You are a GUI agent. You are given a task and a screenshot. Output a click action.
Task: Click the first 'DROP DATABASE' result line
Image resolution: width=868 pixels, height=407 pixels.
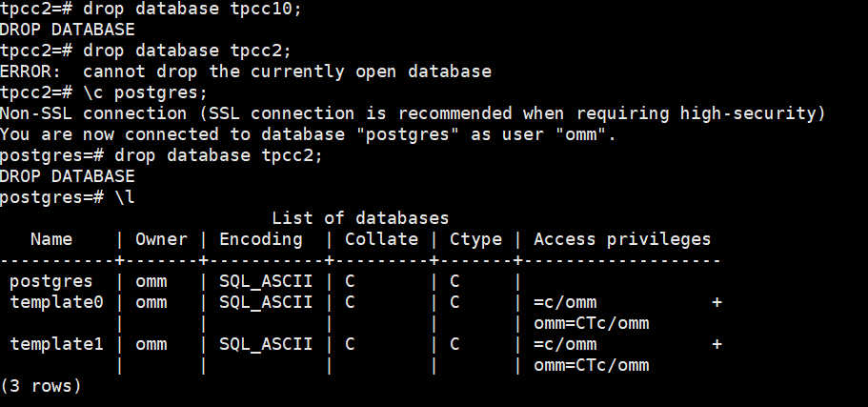(x=67, y=30)
